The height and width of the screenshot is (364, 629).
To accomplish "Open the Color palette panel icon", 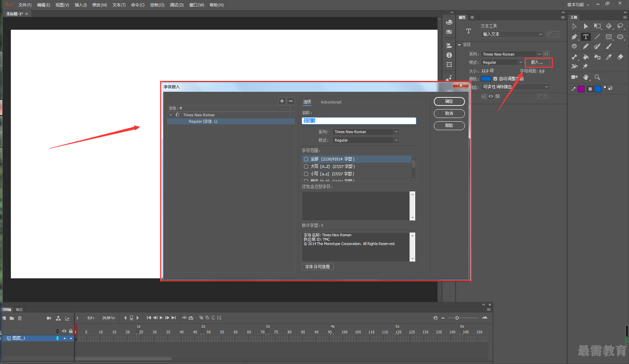I will click(x=449, y=22).
